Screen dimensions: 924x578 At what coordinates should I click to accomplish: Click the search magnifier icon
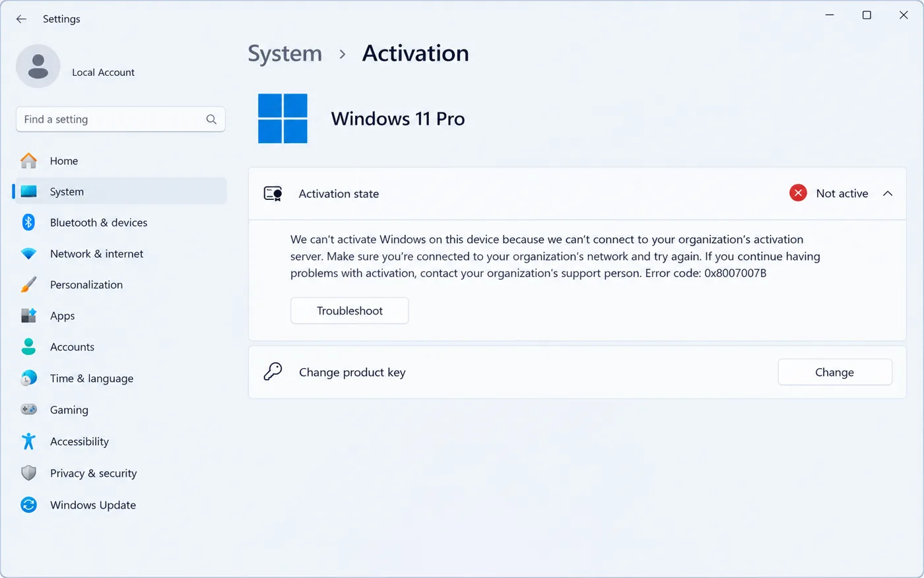211,119
